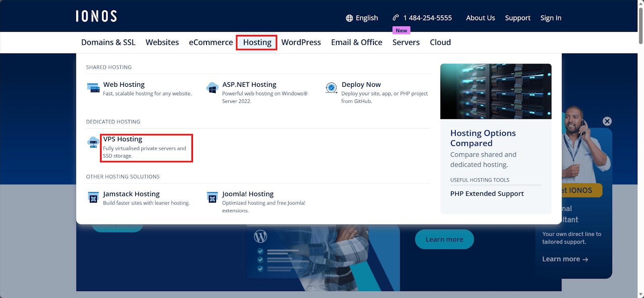Click the WordPress logo in the banner
Image resolution: width=644 pixels, height=298 pixels.
pos(260,236)
